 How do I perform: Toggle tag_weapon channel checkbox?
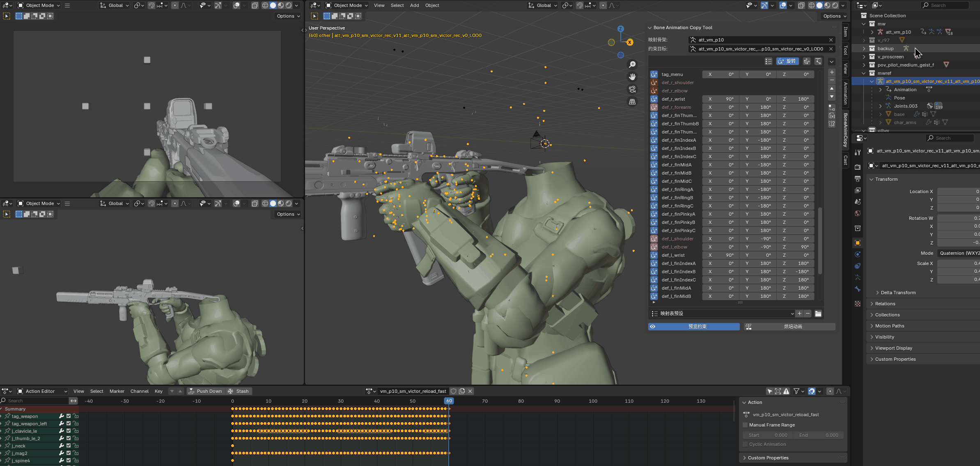pos(69,416)
